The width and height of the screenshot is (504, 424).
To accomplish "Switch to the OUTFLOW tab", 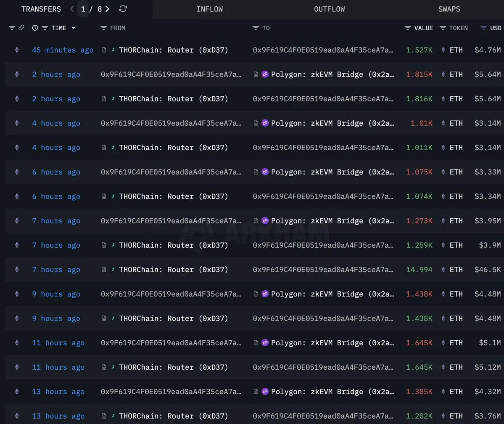I will click(x=330, y=9).
